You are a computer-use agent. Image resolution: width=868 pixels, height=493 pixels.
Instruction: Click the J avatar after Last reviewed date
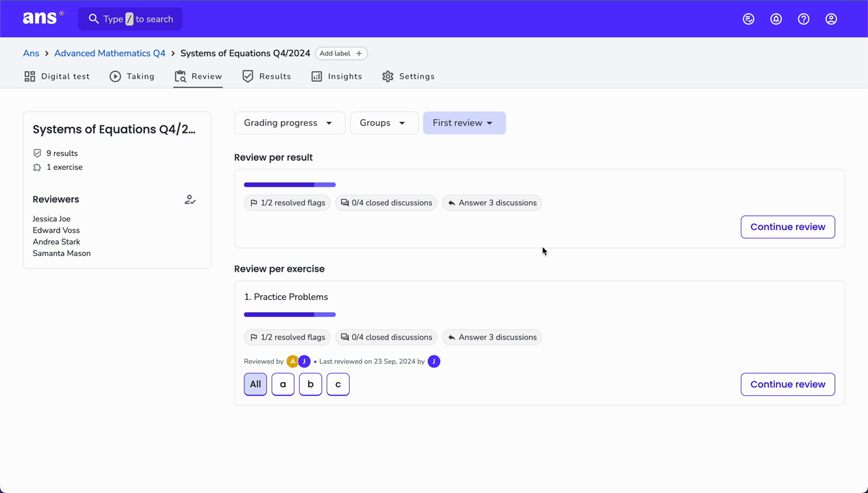pyautogui.click(x=434, y=362)
